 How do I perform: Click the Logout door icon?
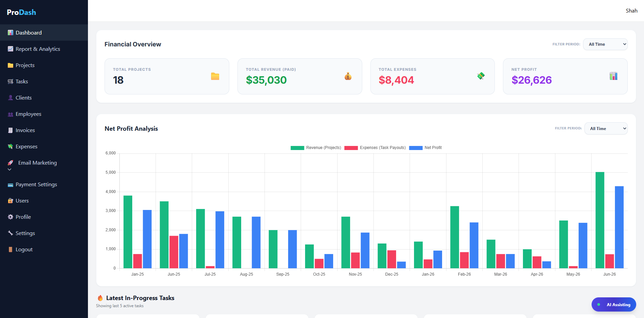pyautogui.click(x=10, y=250)
